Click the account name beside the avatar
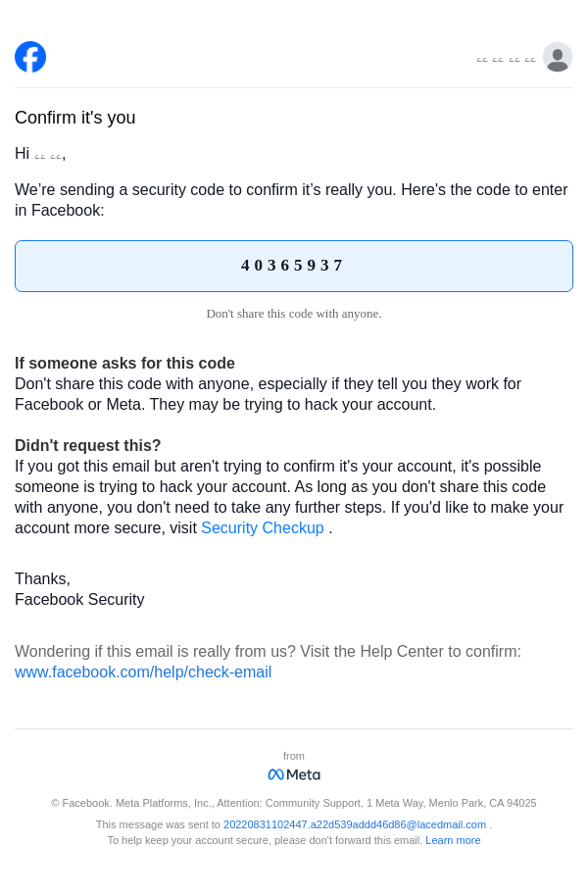This screenshot has height=895, width=588. point(506,59)
